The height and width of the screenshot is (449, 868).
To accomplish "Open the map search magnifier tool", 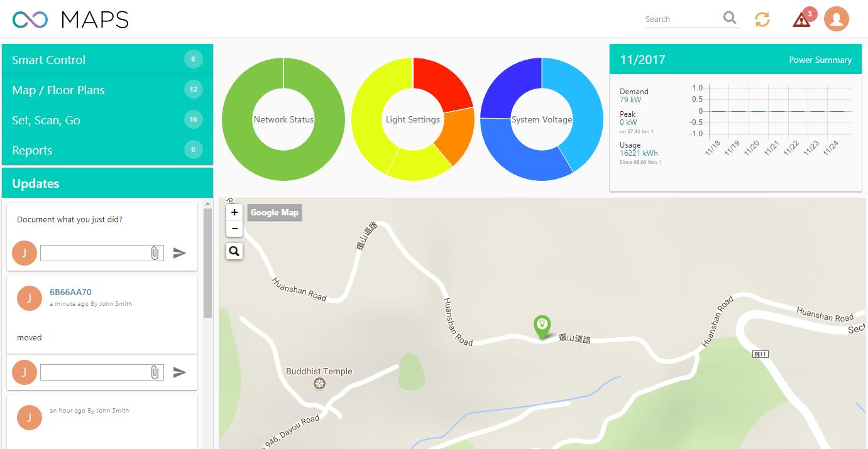I will 234,251.
